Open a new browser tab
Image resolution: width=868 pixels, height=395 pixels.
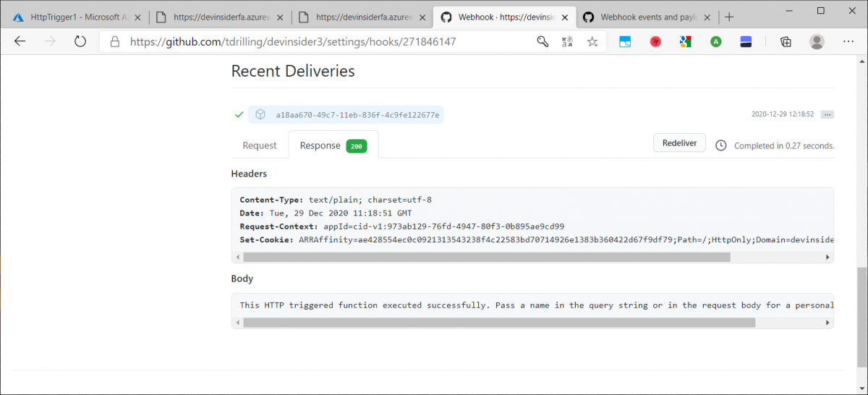[x=729, y=17]
